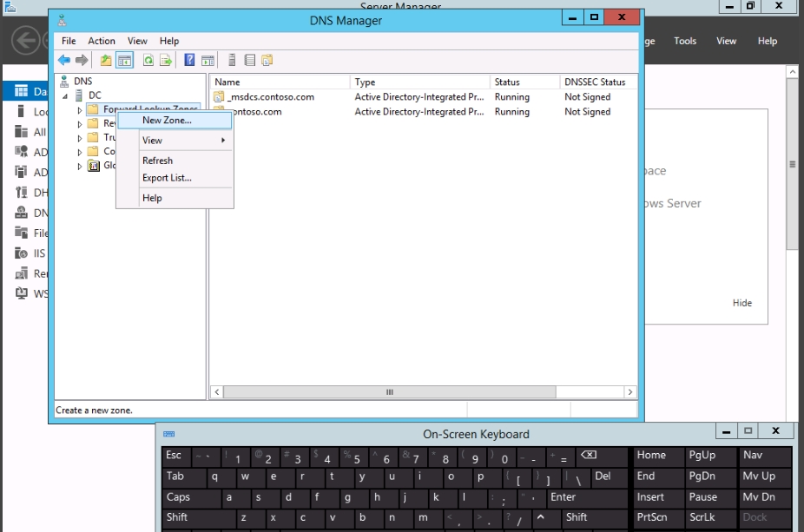804x532 pixels.
Task: Tap the Enter key on On-Screen Keyboard
Action: click(587, 497)
